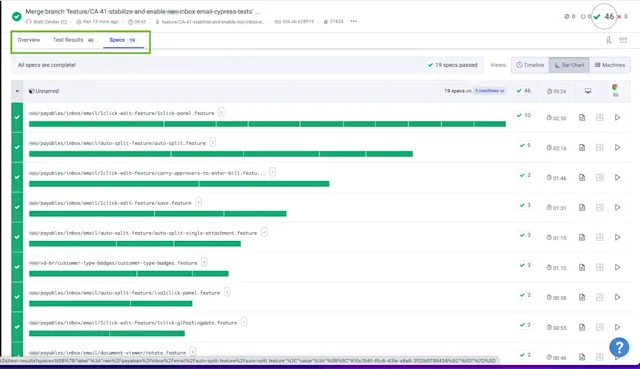Viewport: 640px width, 369px height.
Task: Open the Test Results tab
Action: click(73, 40)
